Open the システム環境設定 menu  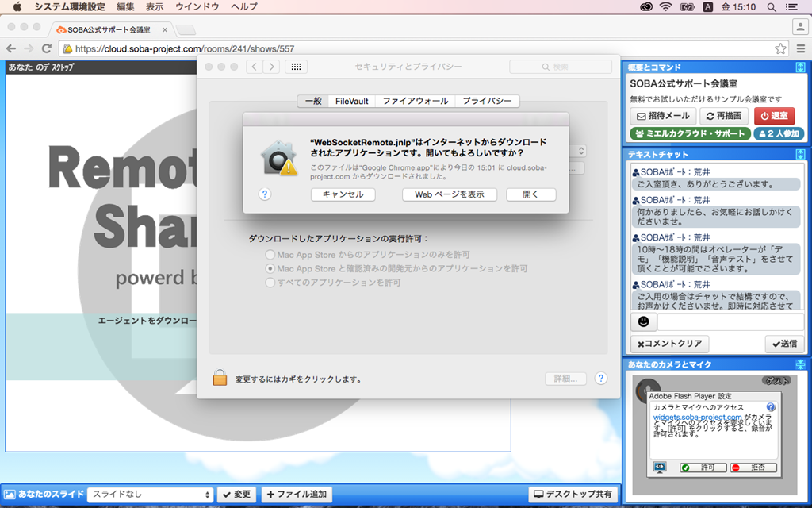tap(70, 6)
